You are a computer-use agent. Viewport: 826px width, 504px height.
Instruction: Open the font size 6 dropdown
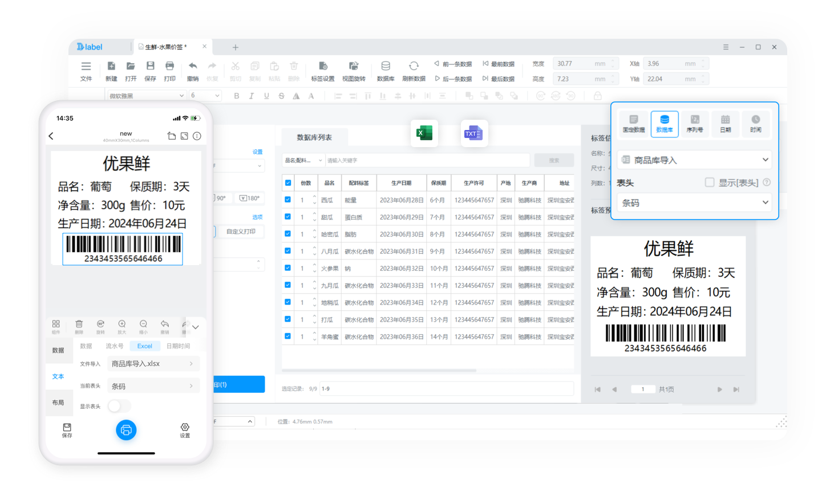205,96
